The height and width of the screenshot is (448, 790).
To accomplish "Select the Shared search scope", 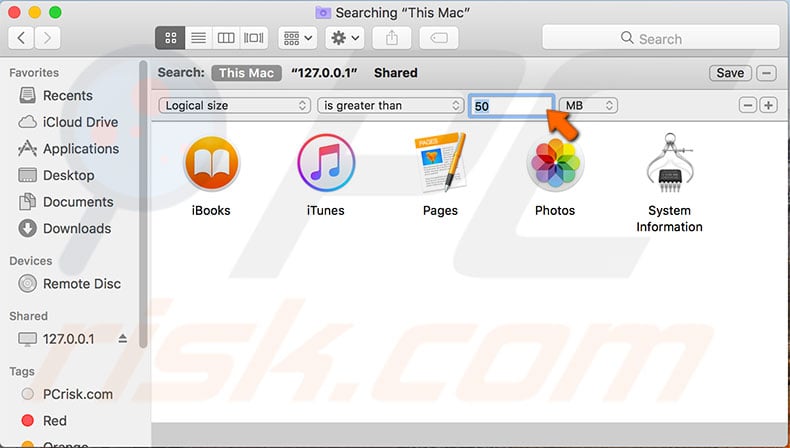I will (396, 73).
